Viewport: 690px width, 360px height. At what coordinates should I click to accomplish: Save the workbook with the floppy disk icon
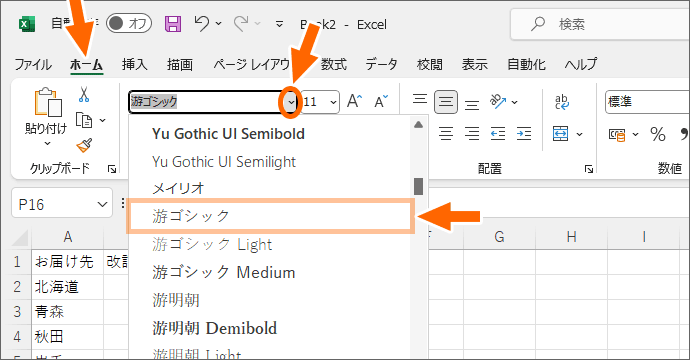(172, 24)
